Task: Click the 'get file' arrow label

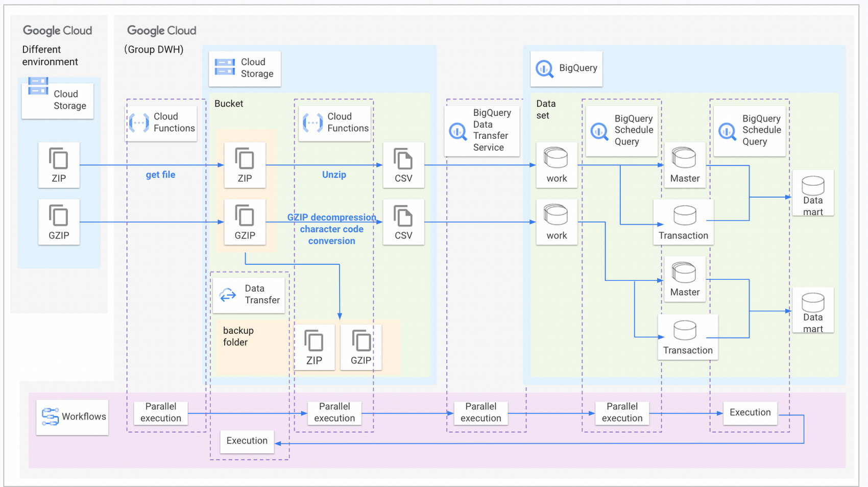Action: [x=160, y=175]
